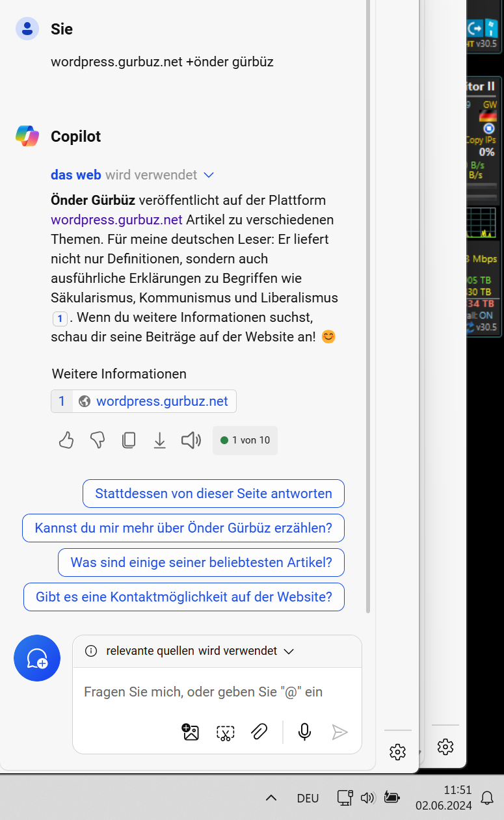Viewport: 504px width, 820px height.
Task: Dislike the response with thumbs down
Action: pos(98,440)
